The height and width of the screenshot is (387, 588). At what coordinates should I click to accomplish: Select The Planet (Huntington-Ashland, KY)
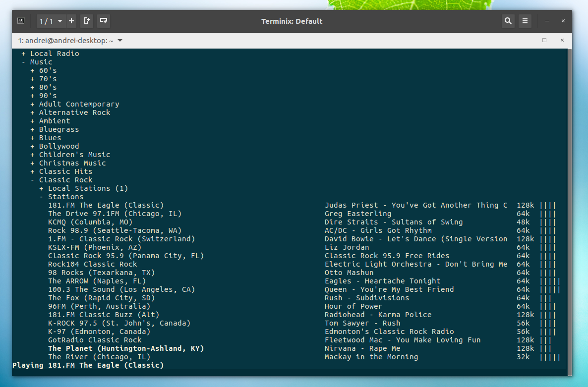tap(126, 348)
